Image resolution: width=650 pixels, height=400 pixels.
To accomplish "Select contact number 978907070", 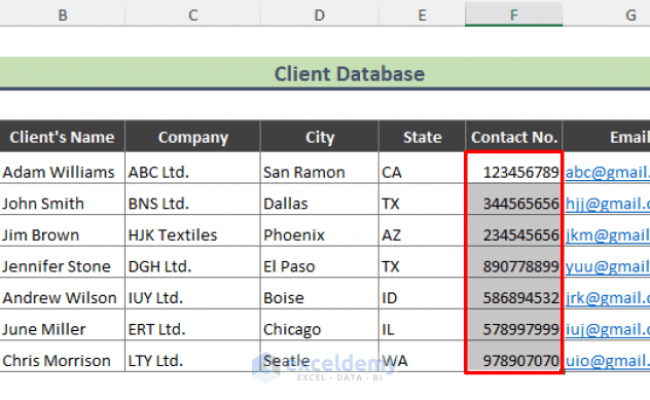I will click(514, 356).
